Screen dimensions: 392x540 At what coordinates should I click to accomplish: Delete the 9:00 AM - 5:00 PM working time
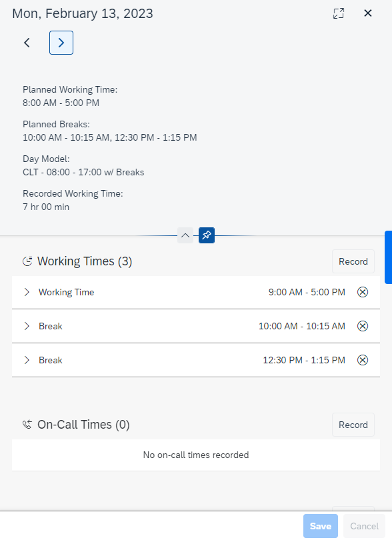(x=363, y=292)
